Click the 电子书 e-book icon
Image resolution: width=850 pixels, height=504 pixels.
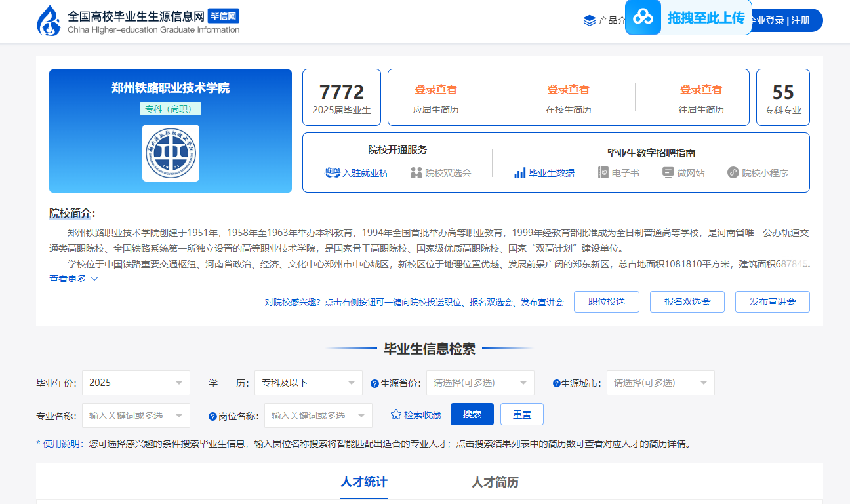coord(603,173)
